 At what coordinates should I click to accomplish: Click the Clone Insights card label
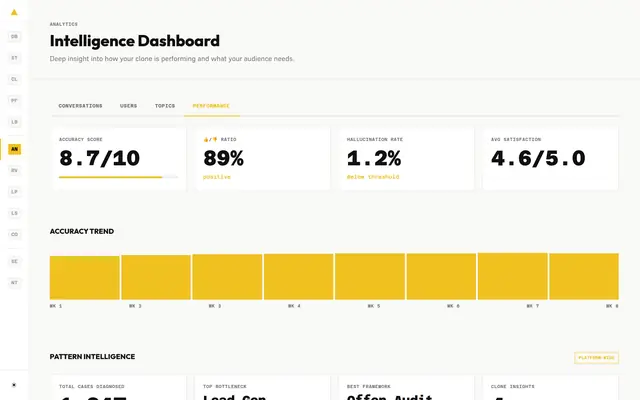pyautogui.click(x=513, y=386)
